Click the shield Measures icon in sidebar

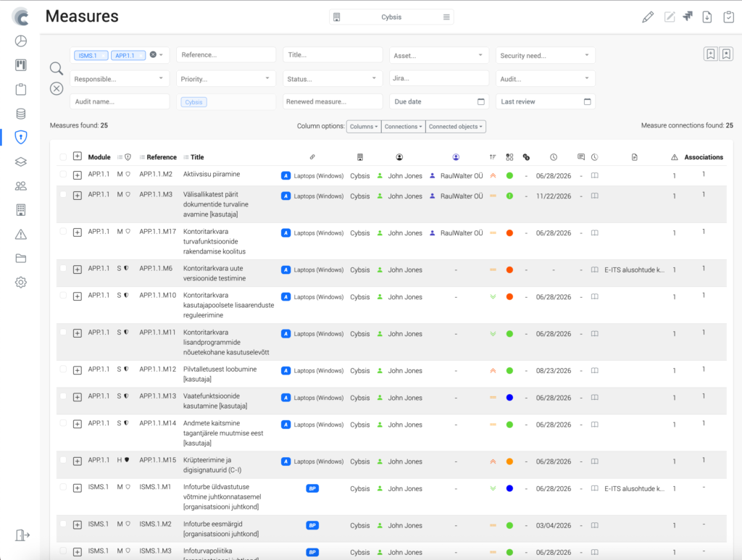pyautogui.click(x=20, y=137)
